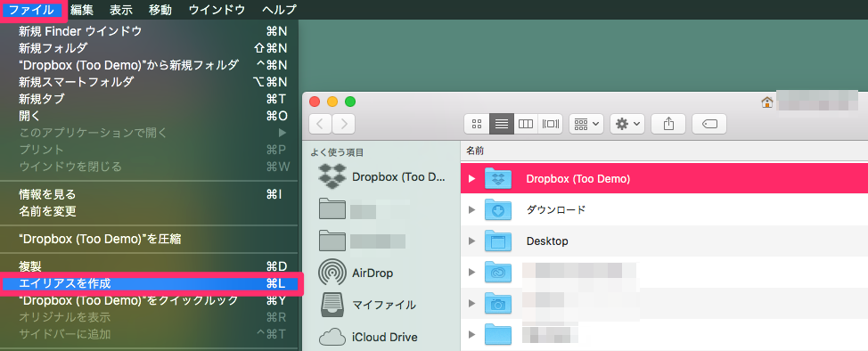Click the Desktop folder icon in list

click(498, 241)
